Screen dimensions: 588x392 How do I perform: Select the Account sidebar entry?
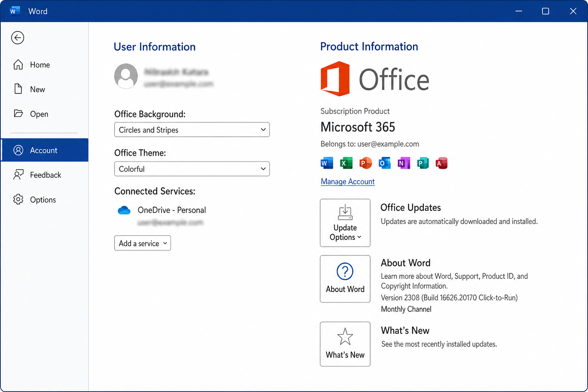44,150
